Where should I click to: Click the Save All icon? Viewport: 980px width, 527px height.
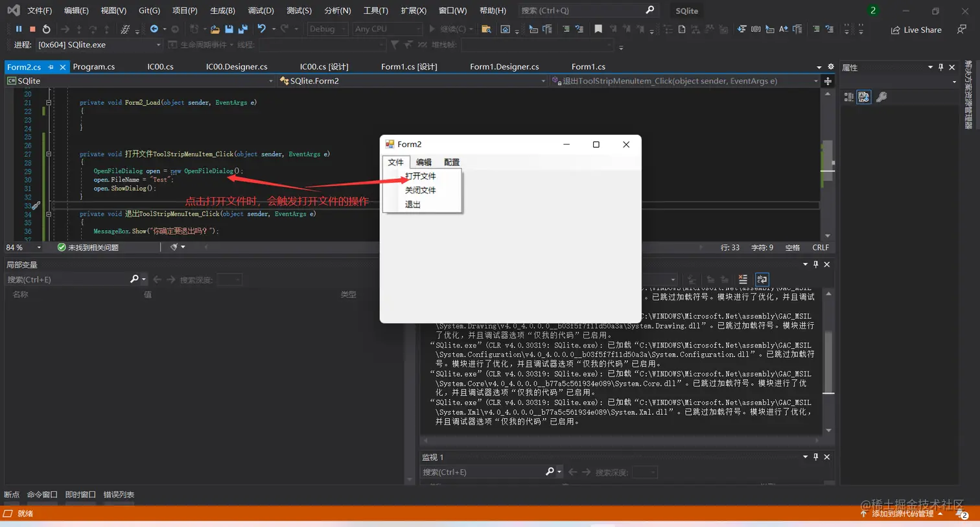tap(243, 29)
